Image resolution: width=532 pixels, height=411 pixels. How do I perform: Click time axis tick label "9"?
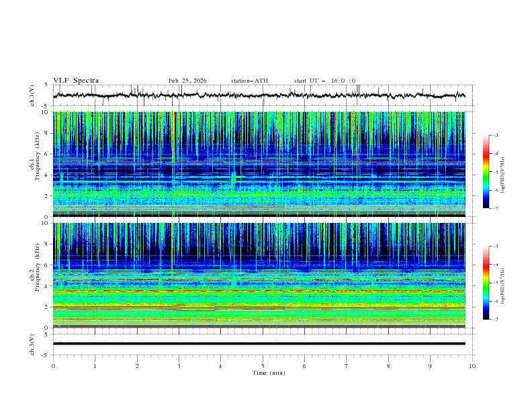[x=430, y=366]
